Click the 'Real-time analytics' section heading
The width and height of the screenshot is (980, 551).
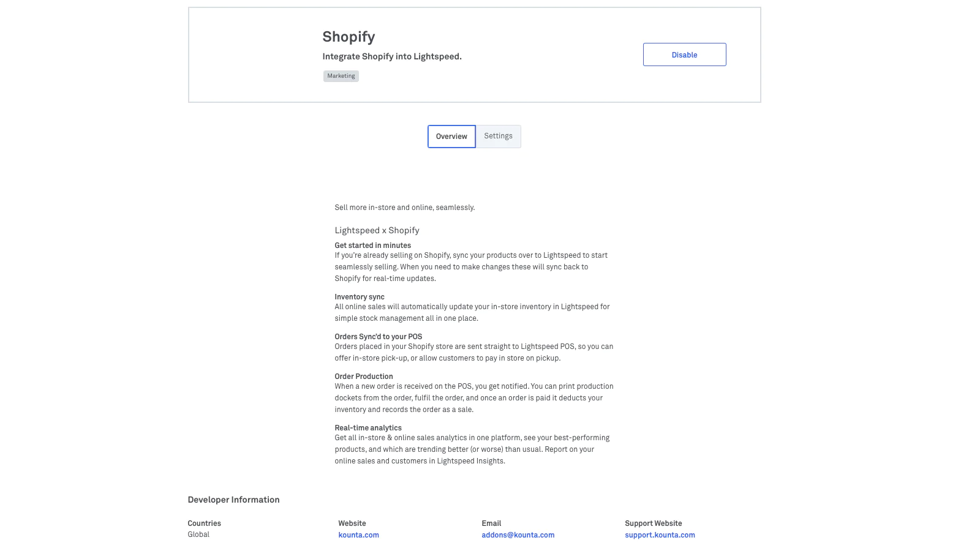click(x=368, y=428)
